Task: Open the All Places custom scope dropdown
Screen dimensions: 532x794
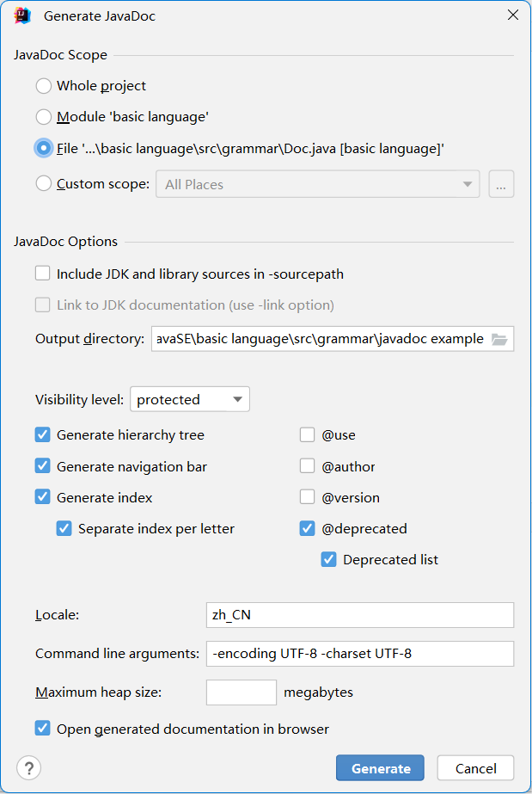Action: [318, 184]
